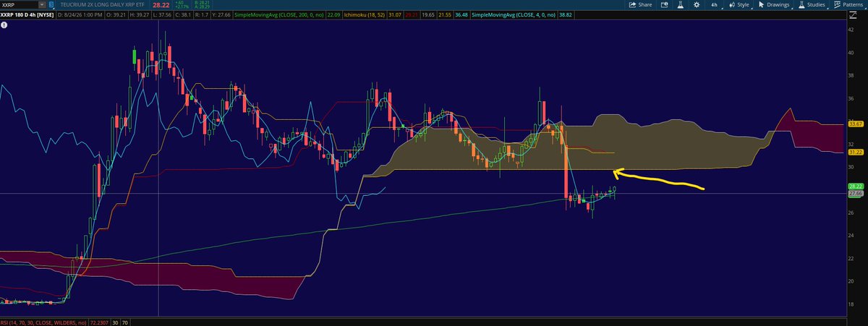Click the XXRP 180 D 4h [NYSE] chart title
This screenshot has width=868, height=326.
[x=27, y=14]
